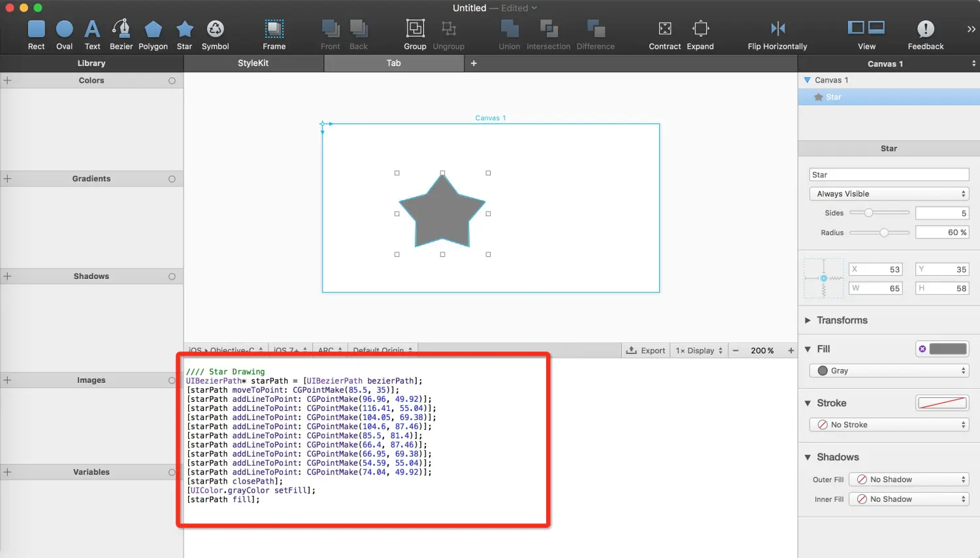Collapse the Stroke section
Viewport: 980px width, 558px height.
[x=808, y=403]
